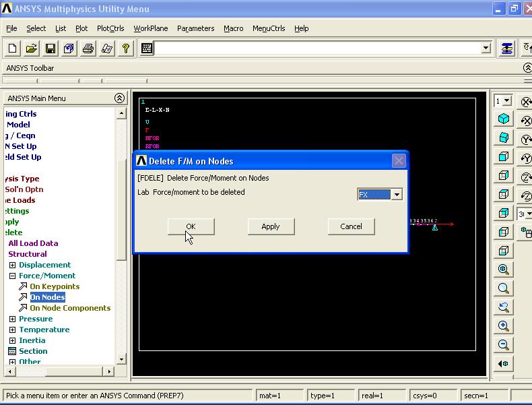Click main menu horizontal scroll left arrow

[10, 371]
